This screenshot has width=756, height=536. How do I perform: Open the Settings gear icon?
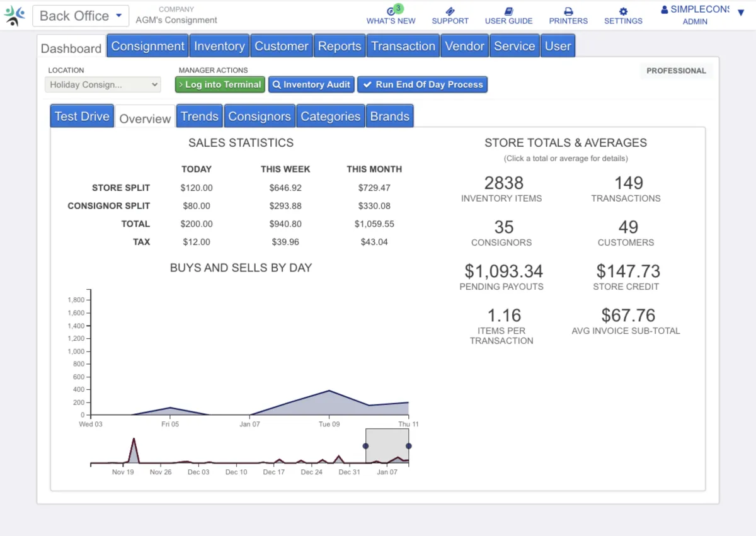[623, 11]
